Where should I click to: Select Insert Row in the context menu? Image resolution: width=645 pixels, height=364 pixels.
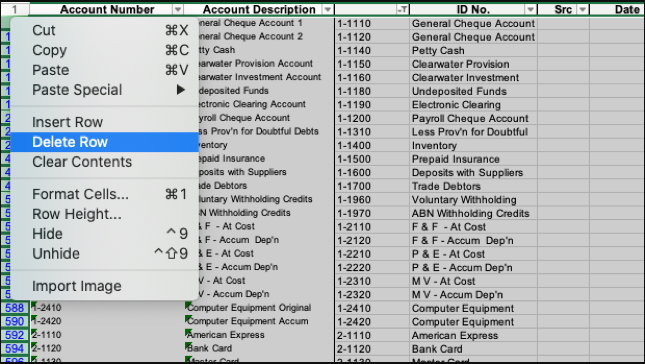tap(104, 122)
